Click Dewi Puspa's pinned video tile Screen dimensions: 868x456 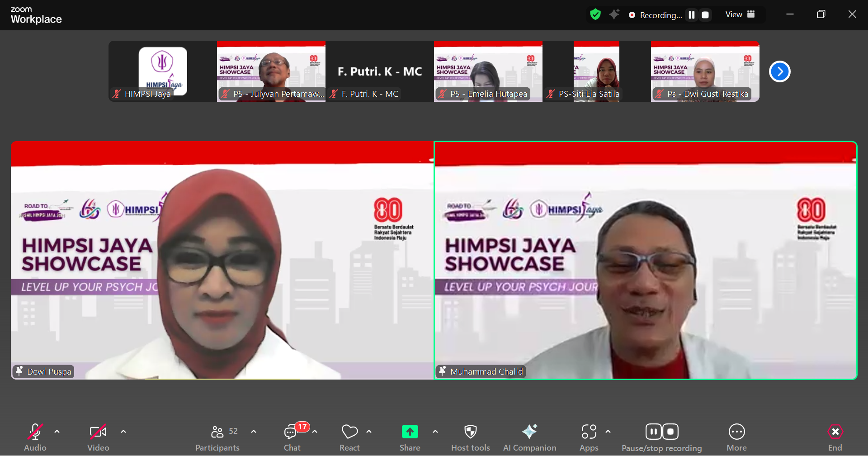(222, 260)
